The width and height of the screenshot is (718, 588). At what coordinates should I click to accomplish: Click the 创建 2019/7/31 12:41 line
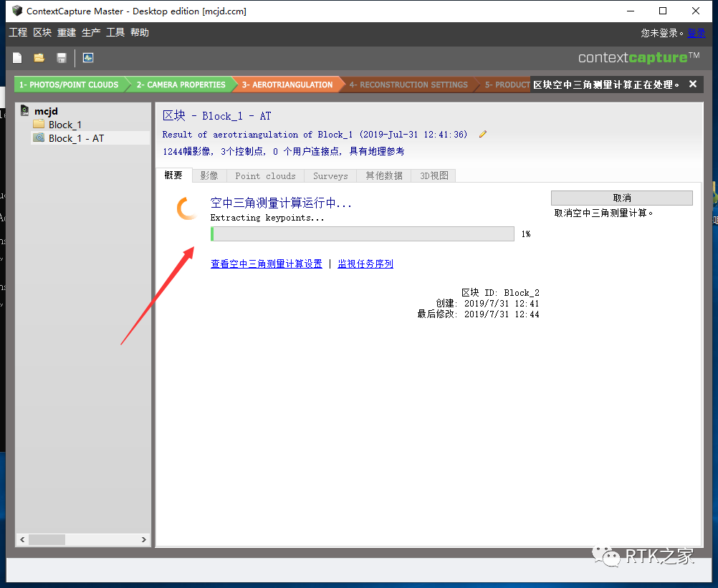(x=487, y=304)
